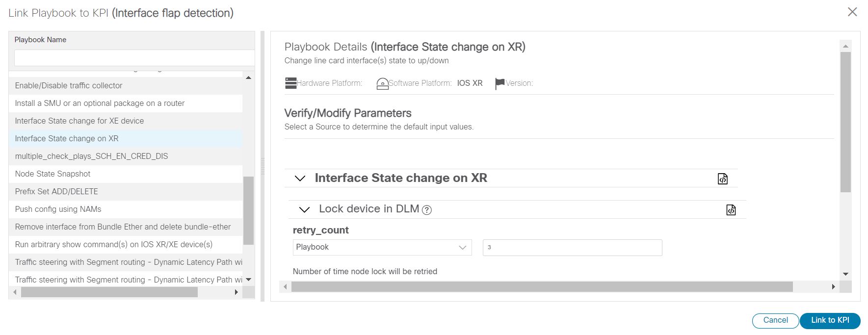Collapse Lock device in DLM section
Screen dimensions: 868x335
(x=304, y=209)
